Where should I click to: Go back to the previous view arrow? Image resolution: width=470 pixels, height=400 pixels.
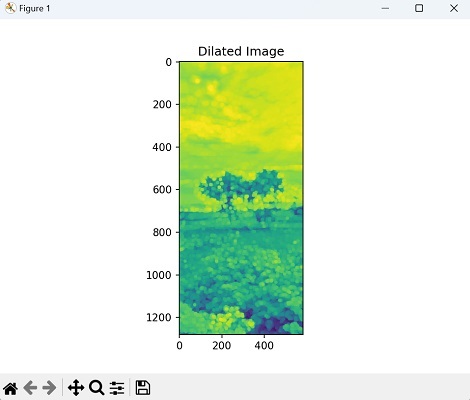click(x=30, y=388)
